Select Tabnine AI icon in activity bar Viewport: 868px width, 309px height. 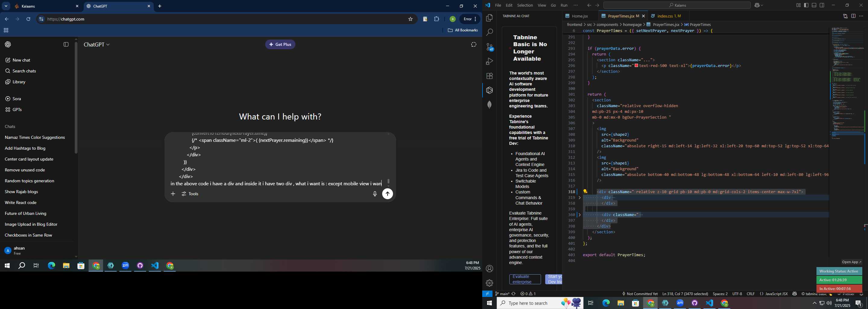click(x=489, y=90)
